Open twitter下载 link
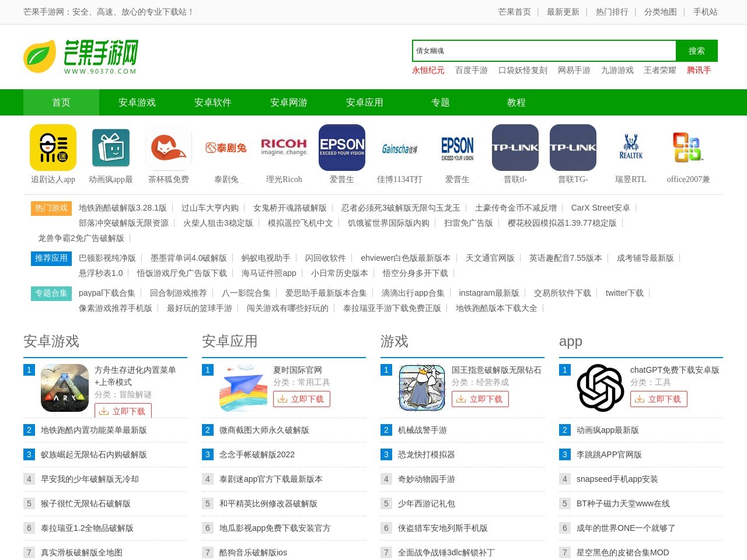The height and width of the screenshot is (560, 747). point(624,293)
